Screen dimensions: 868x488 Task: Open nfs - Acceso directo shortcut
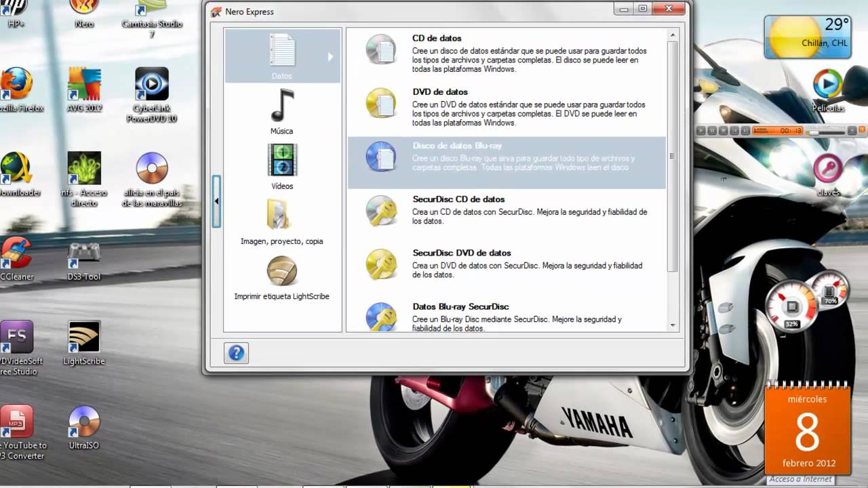(x=84, y=179)
